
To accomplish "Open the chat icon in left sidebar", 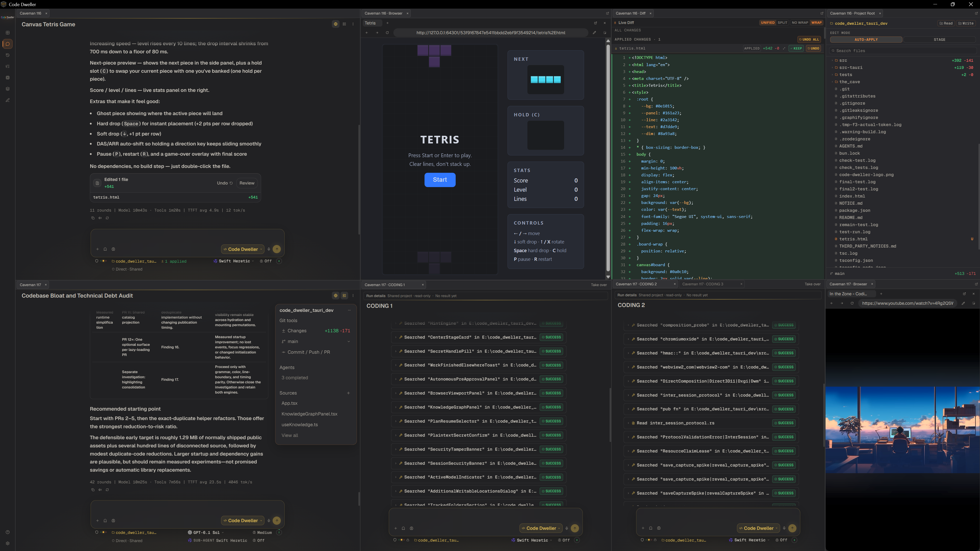I will (x=8, y=44).
